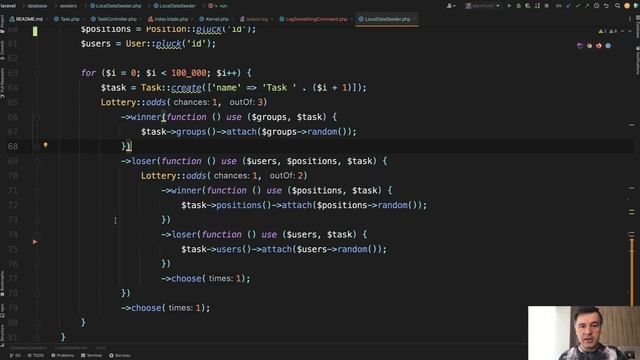
Task: Open the laravel.log tab
Action: pos(254,19)
